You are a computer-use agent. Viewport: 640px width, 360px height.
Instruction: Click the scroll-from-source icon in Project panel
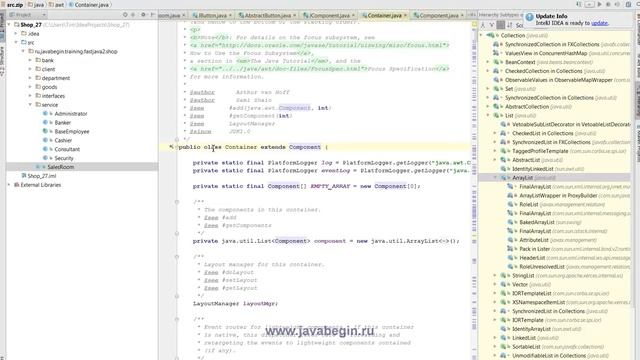(125, 15)
